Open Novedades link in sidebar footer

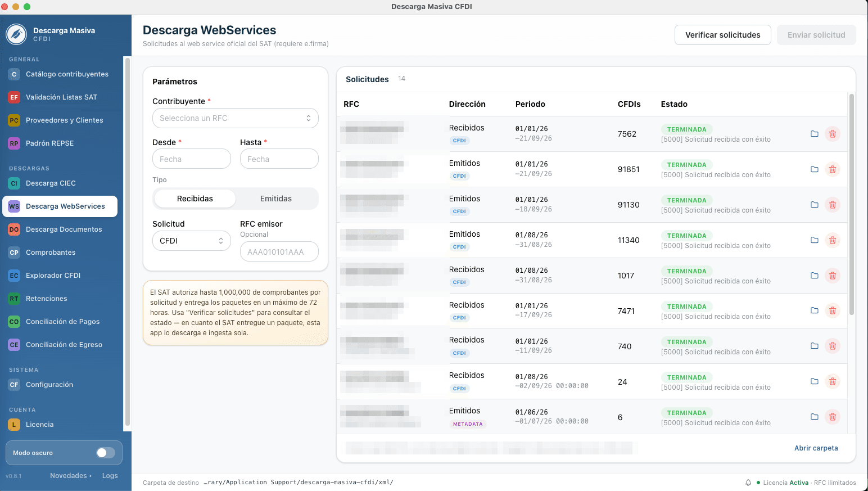point(71,476)
